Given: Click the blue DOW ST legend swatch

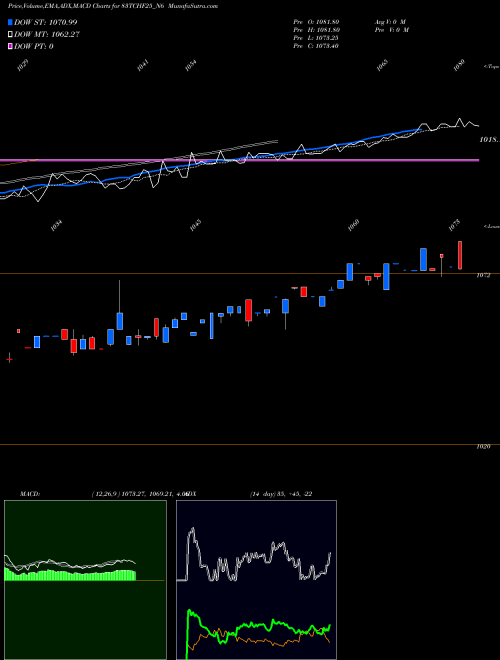Looking at the screenshot, I should coord(11,22).
